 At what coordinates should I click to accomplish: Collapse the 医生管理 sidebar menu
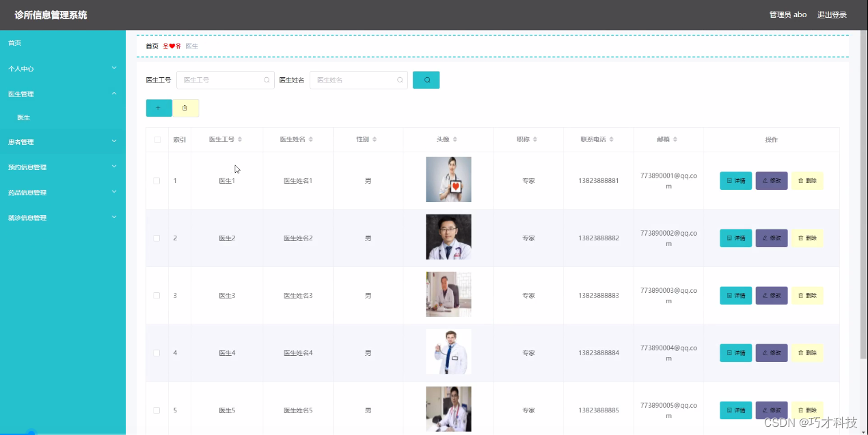pyautogui.click(x=63, y=94)
